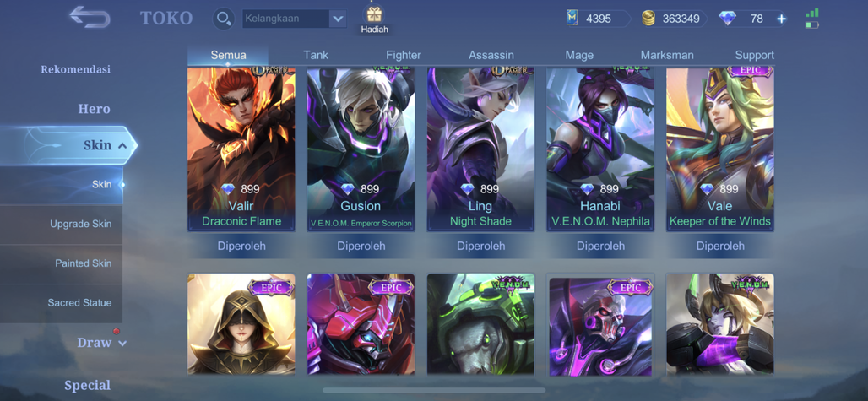Select the Tank tab
The height and width of the screenshot is (401, 868).
[x=316, y=56]
